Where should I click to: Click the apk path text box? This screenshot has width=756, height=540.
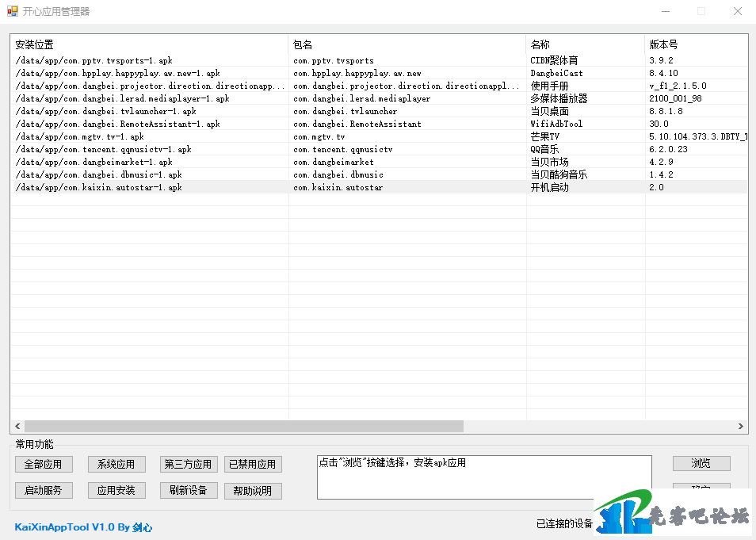[483, 477]
